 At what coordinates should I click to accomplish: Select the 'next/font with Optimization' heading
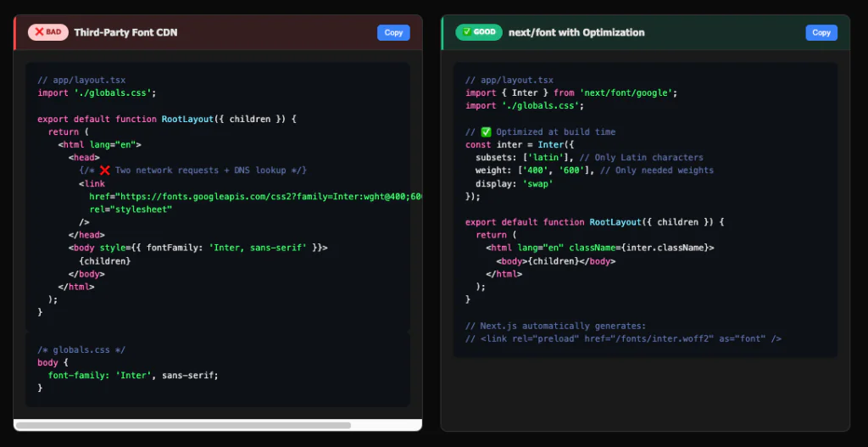tap(576, 33)
